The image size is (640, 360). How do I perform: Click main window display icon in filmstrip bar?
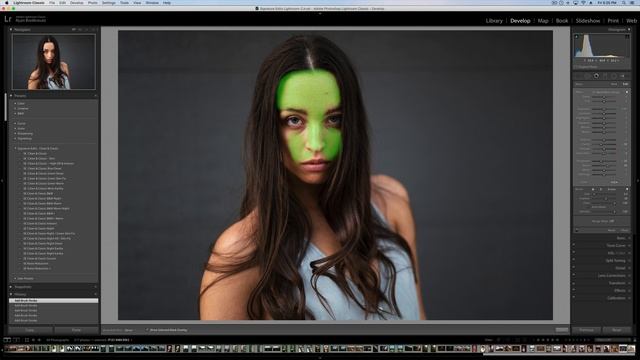point(7,340)
